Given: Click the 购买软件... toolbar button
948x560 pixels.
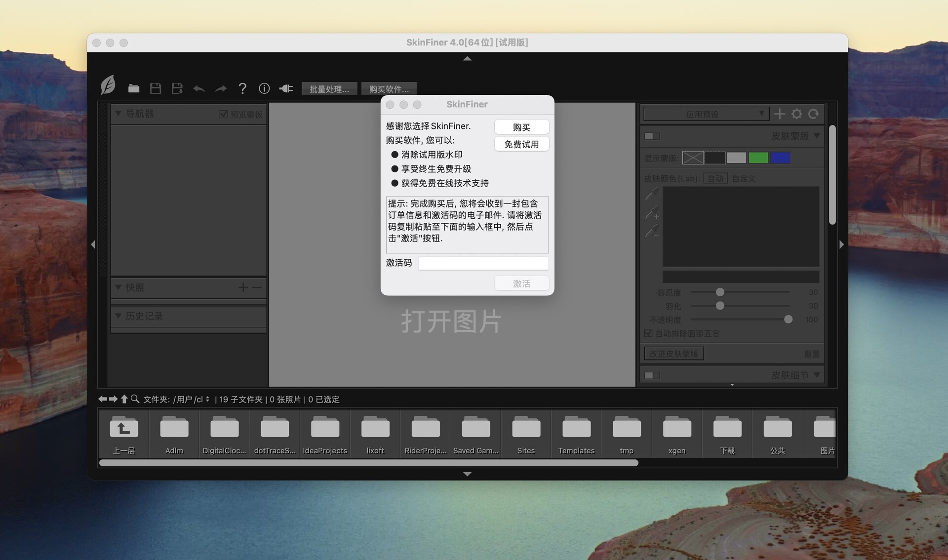Looking at the screenshot, I should pos(389,89).
